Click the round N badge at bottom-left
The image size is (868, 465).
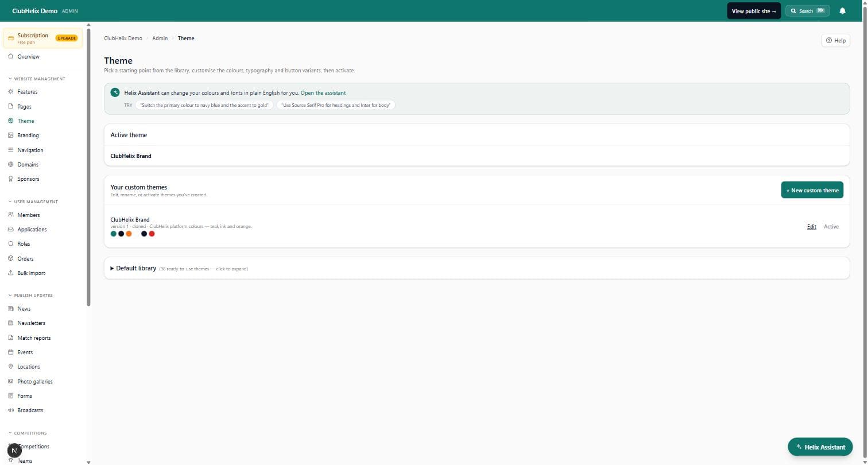coord(14,451)
